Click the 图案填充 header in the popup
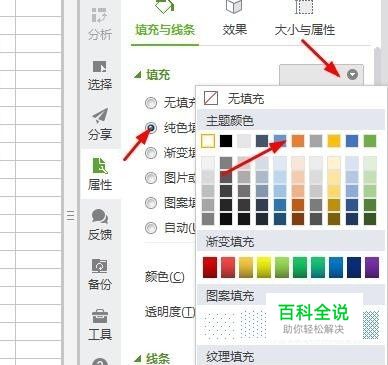 pyautogui.click(x=230, y=296)
